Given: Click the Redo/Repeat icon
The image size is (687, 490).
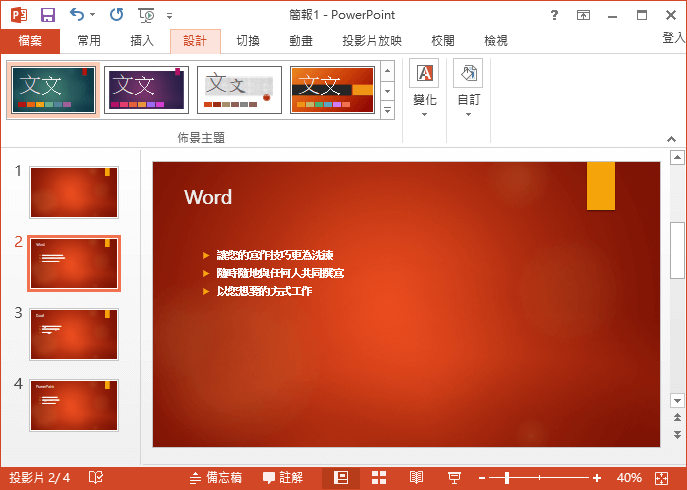Looking at the screenshot, I should tap(117, 15).
